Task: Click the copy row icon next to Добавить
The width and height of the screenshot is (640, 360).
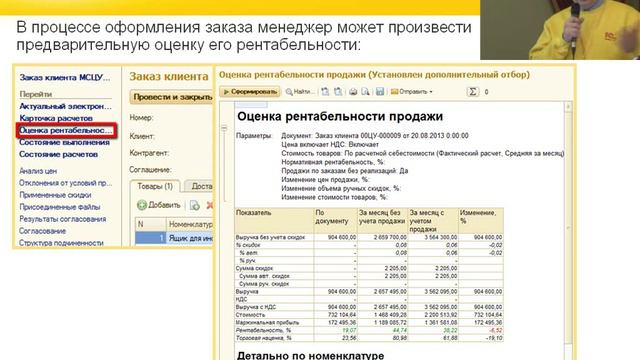Action: pos(195,205)
